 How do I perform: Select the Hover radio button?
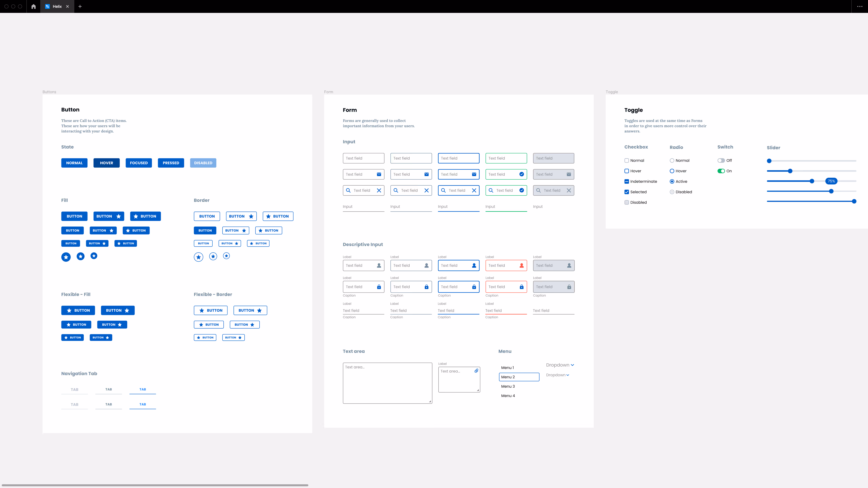click(672, 171)
